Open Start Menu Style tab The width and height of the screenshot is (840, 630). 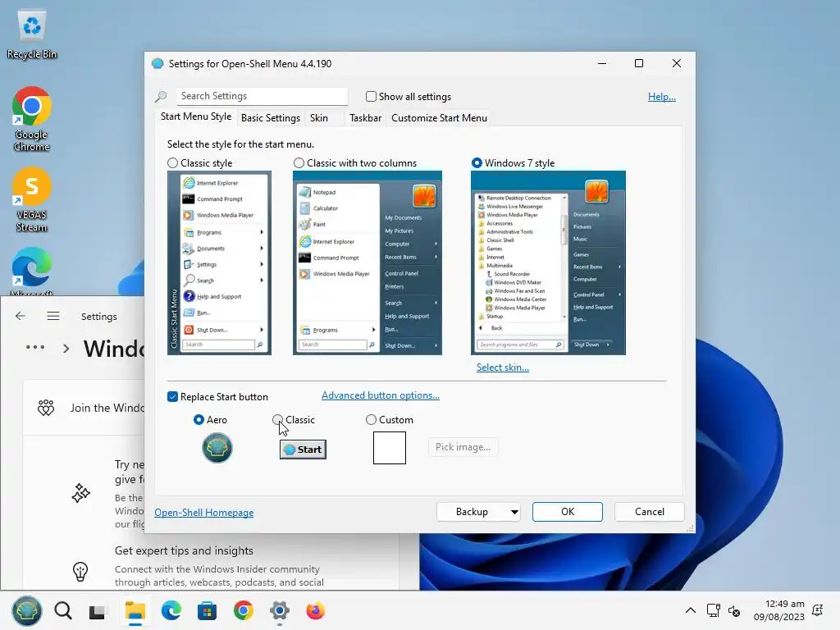(x=196, y=116)
